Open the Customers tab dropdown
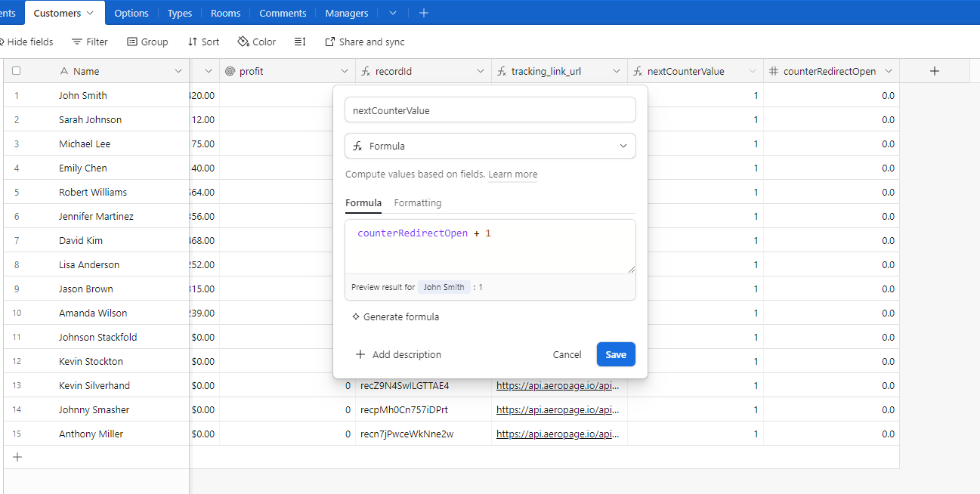Screen dimensions: 980x494 [x=91, y=13]
